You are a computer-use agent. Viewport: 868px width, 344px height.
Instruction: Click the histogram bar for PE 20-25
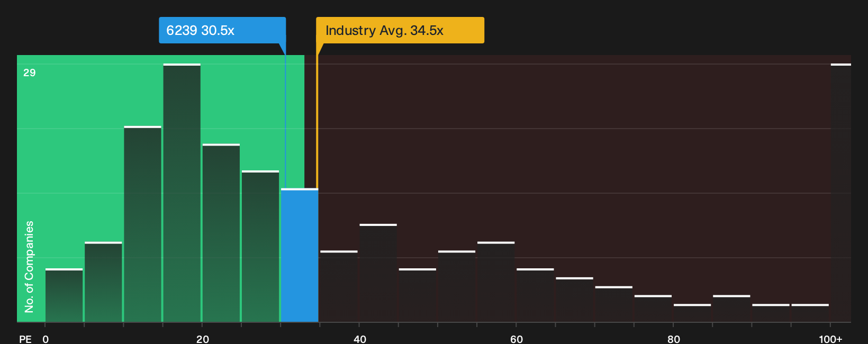pos(221,233)
